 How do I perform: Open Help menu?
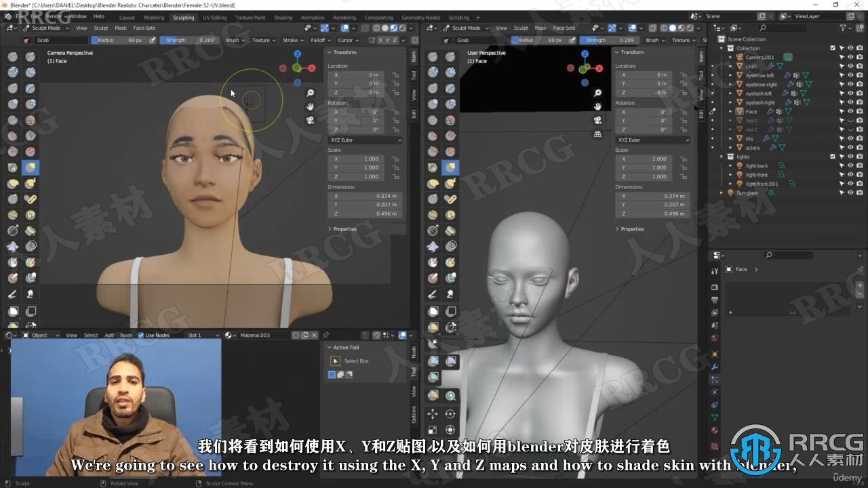(x=98, y=16)
